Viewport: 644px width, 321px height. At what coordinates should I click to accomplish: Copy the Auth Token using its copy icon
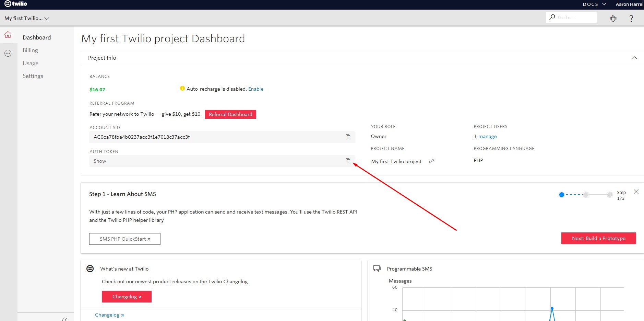point(348,161)
